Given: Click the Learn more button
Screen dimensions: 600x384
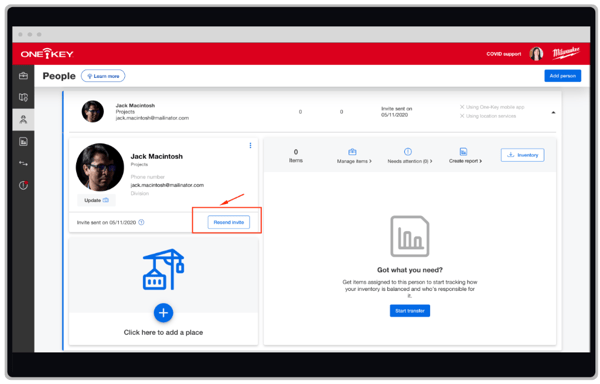Looking at the screenshot, I should tap(103, 76).
